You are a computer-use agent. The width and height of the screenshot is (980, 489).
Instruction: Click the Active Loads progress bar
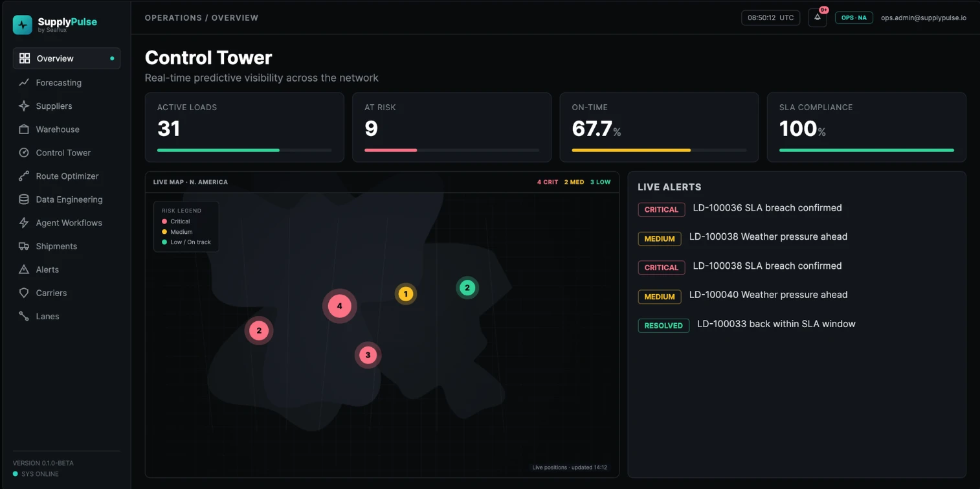245,150
